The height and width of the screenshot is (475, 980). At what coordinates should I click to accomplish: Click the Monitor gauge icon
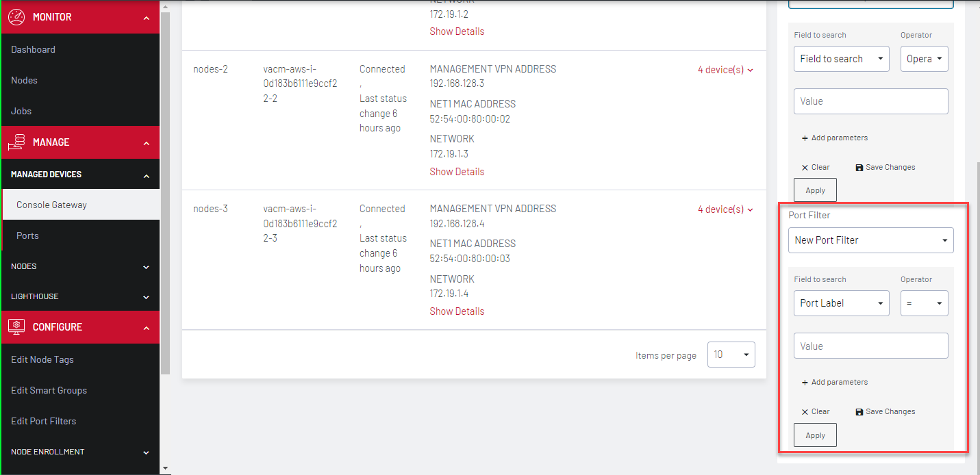point(16,17)
